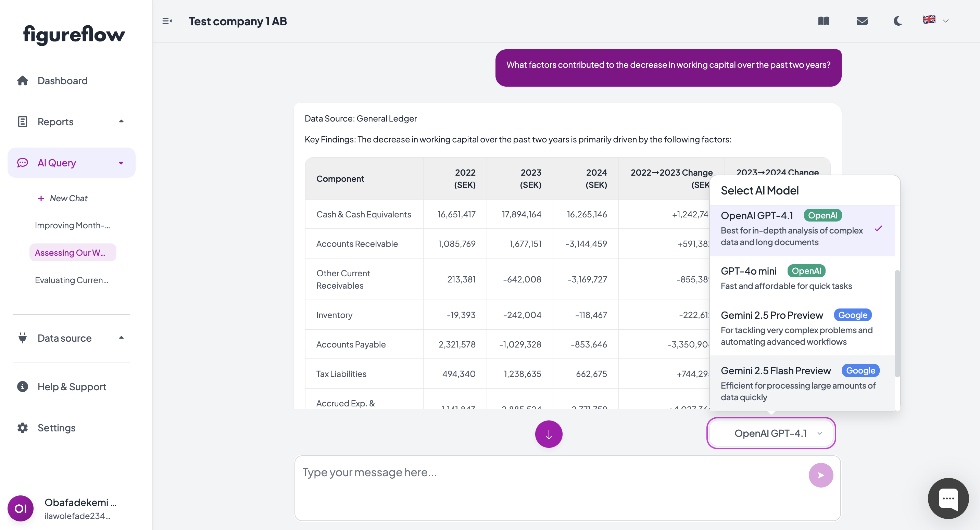Click the Help & Support info icon
This screenshot has height=530, width=980.
[23, 387]
